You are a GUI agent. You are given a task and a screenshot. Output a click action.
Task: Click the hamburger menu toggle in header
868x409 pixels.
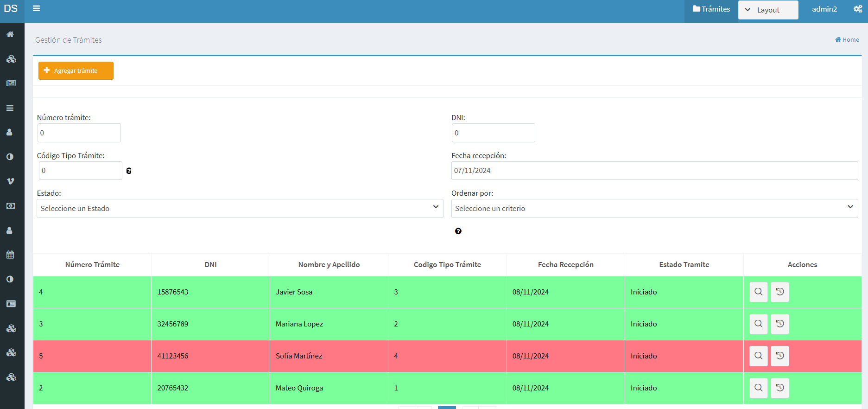click(x=36, y=8)
